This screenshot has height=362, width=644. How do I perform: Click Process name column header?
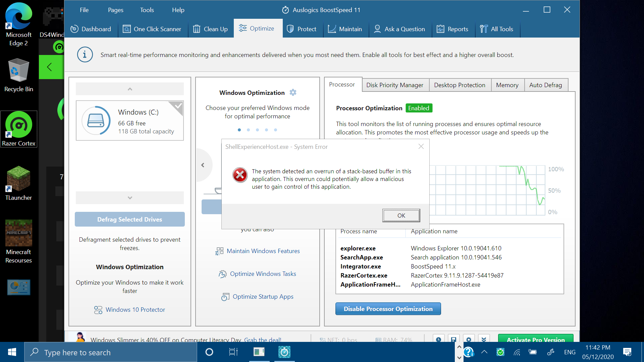tap(359, 231)
